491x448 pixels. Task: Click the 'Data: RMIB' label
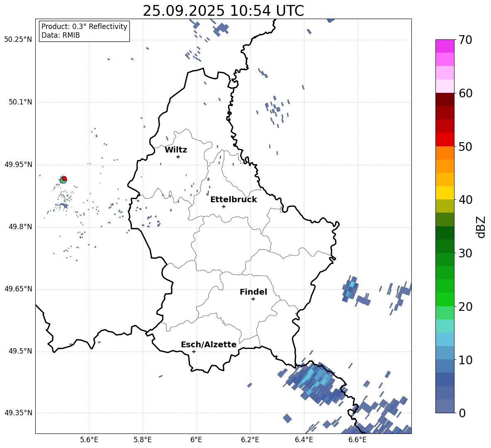[61, 35]
